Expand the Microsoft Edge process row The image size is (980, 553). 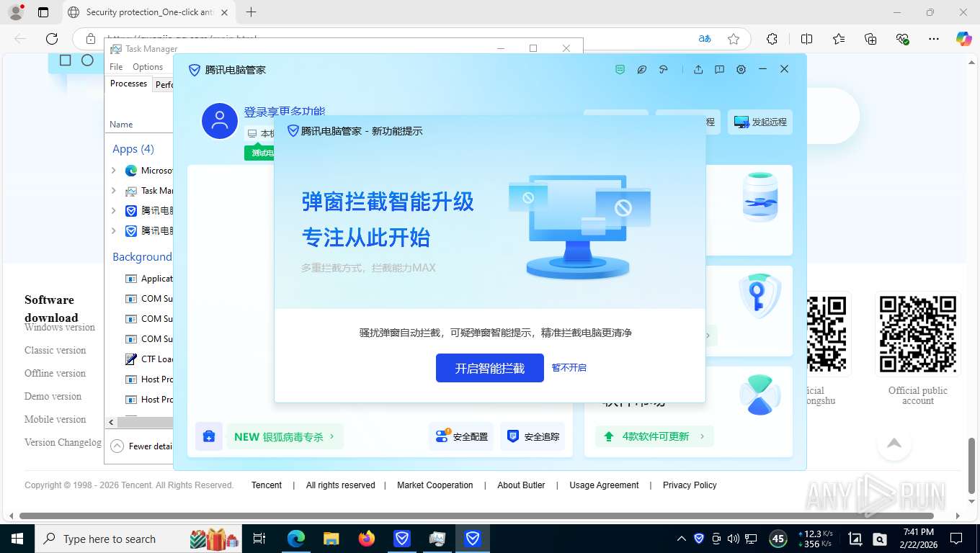114,171
